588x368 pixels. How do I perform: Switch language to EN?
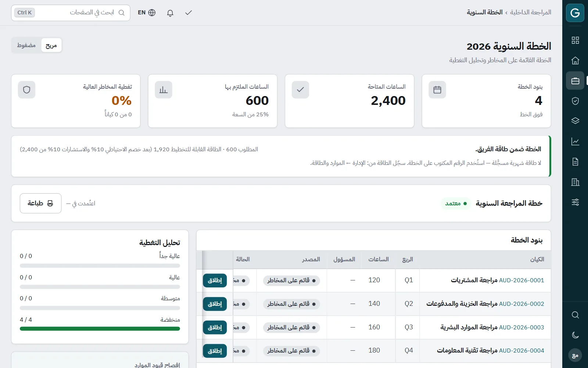coord(147,13)
